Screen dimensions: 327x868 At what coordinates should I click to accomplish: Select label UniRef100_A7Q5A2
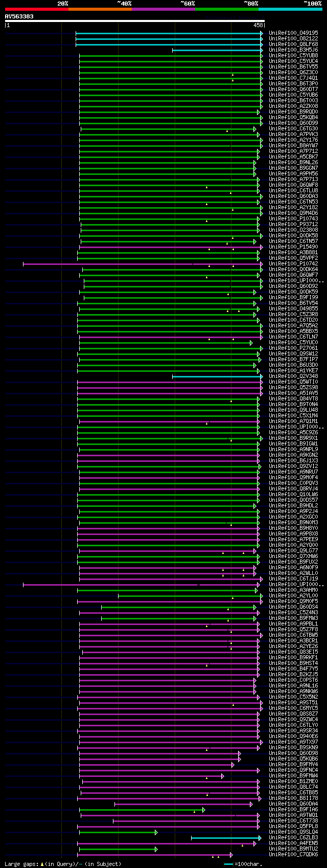tap(293, 325)
